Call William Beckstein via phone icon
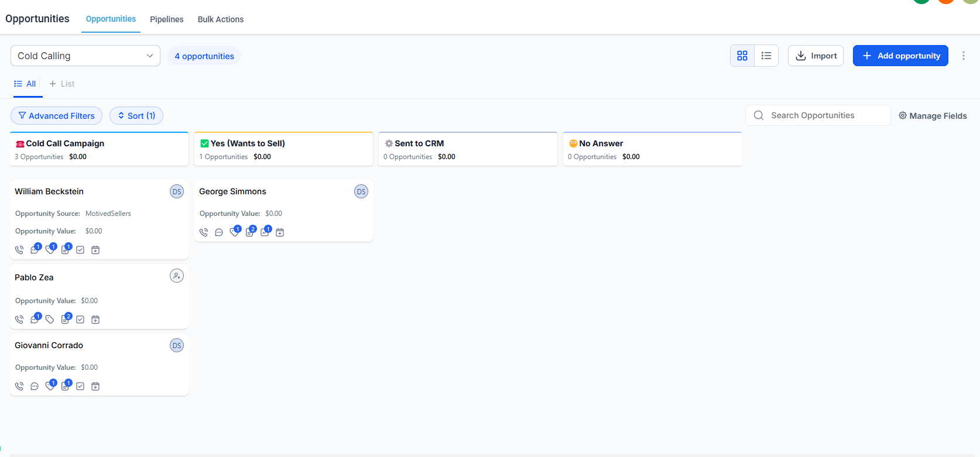 click(19, 250)
